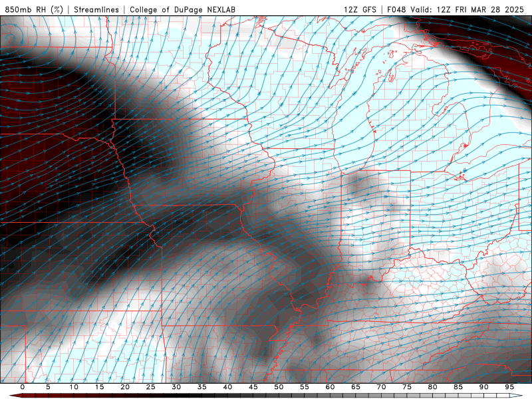Select the "95" percent scale label
This screenshot has width=532, height=399.
coord(509,387)
